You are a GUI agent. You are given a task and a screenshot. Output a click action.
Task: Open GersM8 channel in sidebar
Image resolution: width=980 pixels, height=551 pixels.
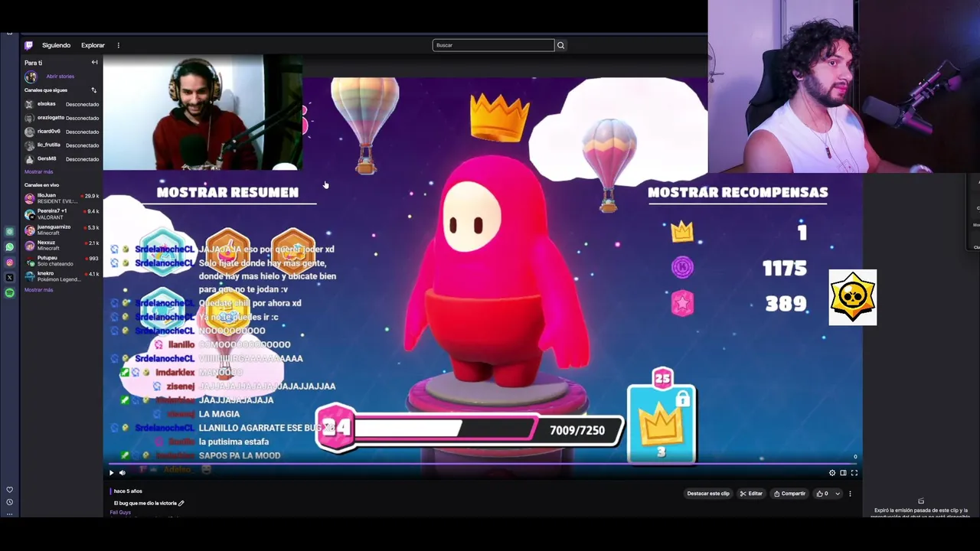[x=62, y=159]
